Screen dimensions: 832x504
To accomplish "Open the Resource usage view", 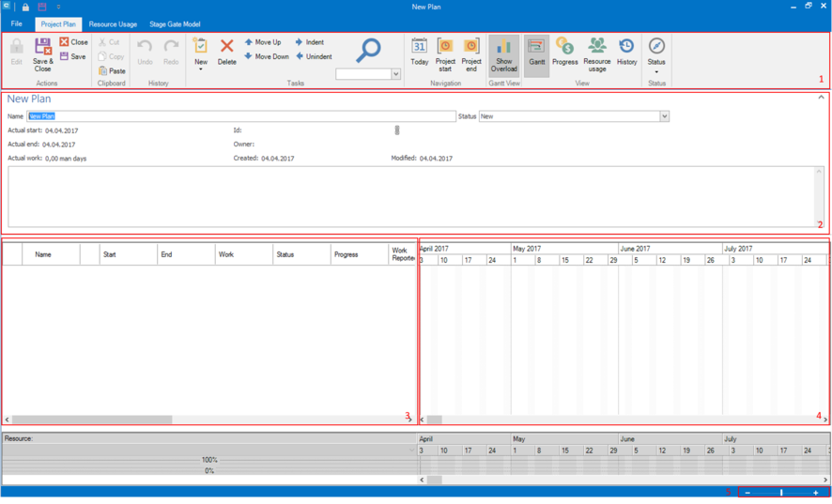I will pyautogui.click(x=596, y=54).
